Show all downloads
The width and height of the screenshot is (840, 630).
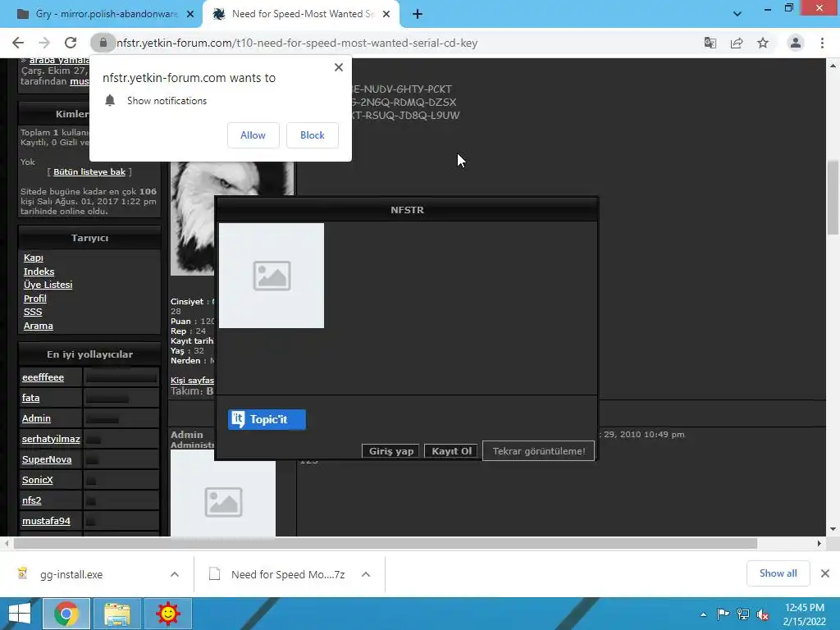point(778,573)
